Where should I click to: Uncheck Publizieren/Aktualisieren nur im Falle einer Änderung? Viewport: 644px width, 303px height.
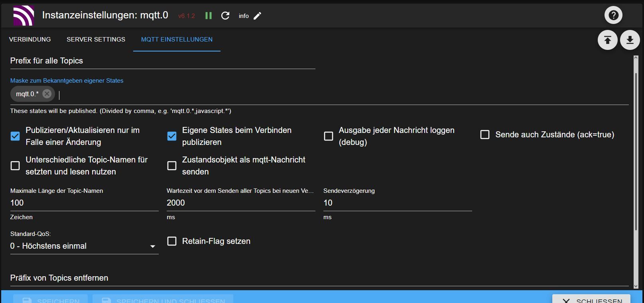15,136
